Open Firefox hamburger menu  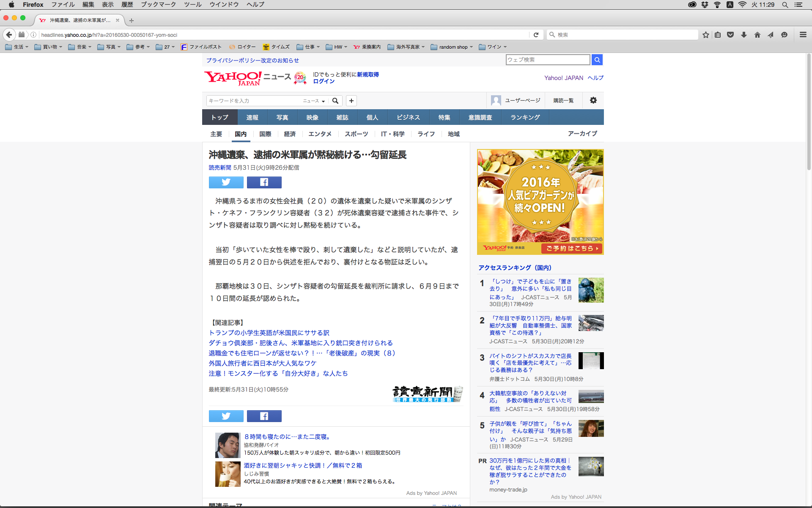pyautogui.click(x=803, y=35)
